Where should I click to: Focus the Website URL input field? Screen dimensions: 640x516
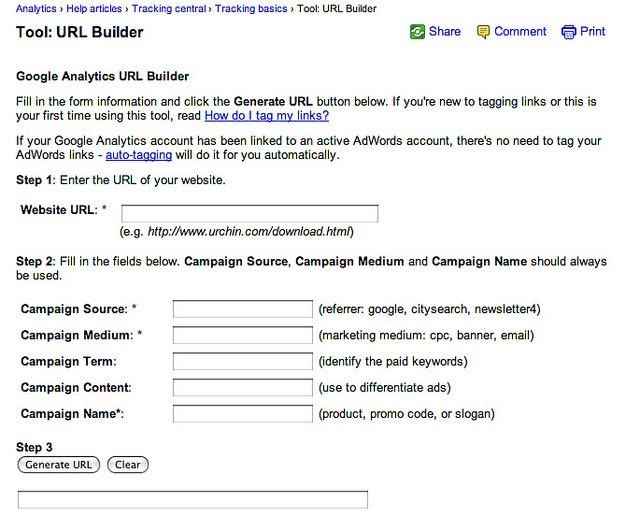[x=249, y=213]
